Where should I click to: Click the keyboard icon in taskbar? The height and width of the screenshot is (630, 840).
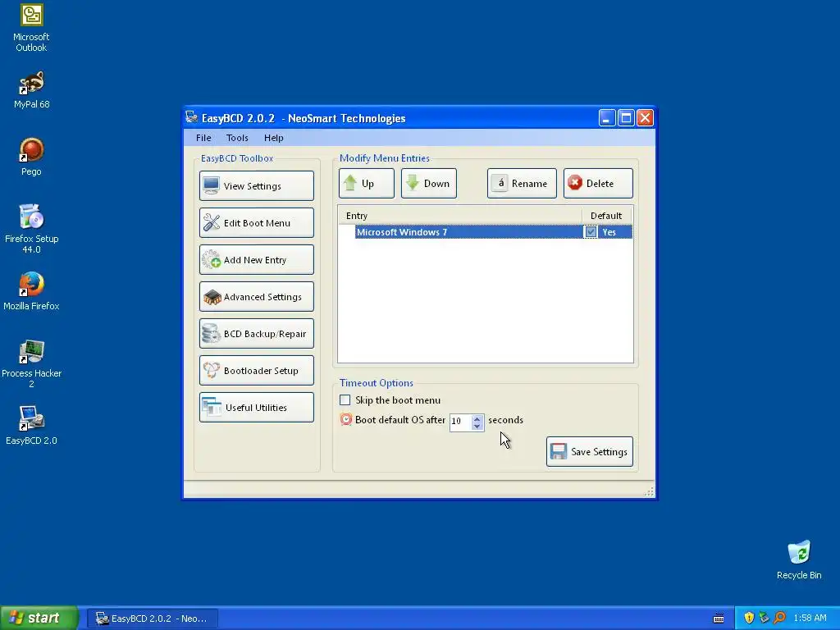719,619
